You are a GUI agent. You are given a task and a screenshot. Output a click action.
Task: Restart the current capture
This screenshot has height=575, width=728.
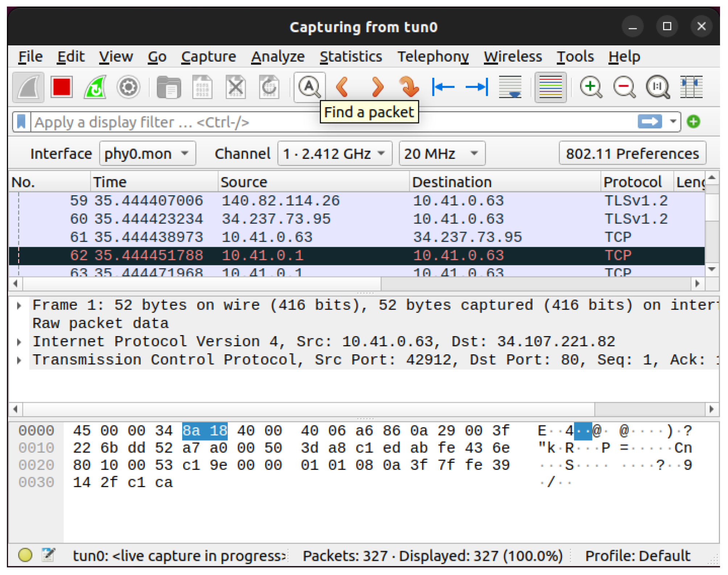pyautogui.click(x=95, y=87)
